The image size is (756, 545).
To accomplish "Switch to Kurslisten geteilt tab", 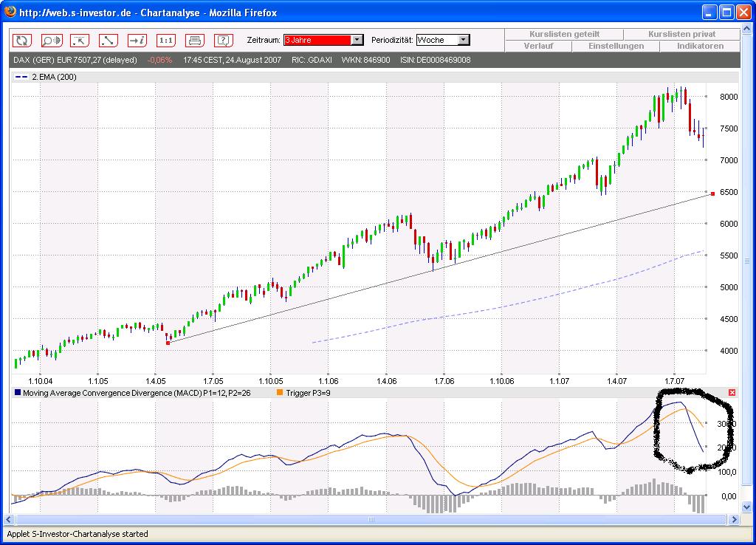I will [564, 34].
